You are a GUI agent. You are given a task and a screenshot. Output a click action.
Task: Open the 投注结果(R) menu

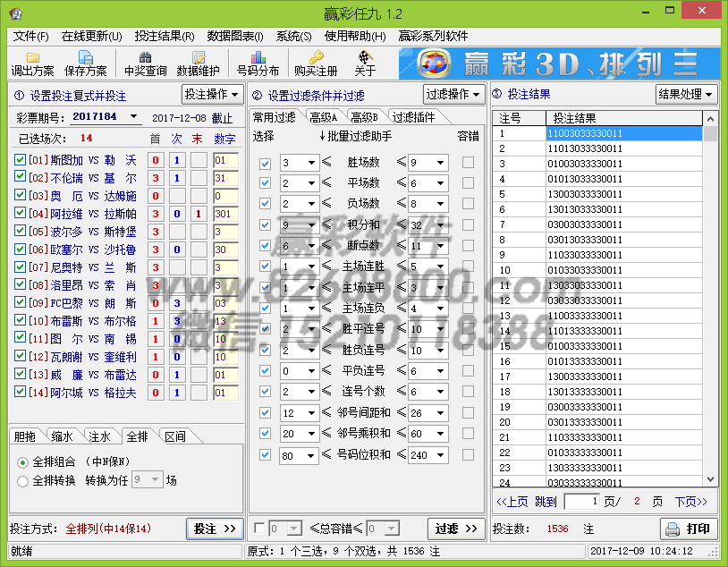pyautogui.click(x=165, y=37)
